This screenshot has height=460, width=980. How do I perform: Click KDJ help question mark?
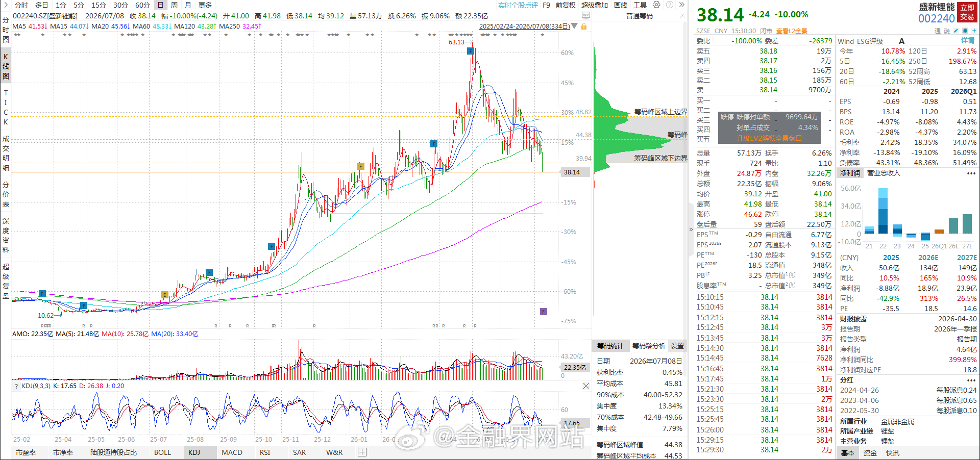16,386
